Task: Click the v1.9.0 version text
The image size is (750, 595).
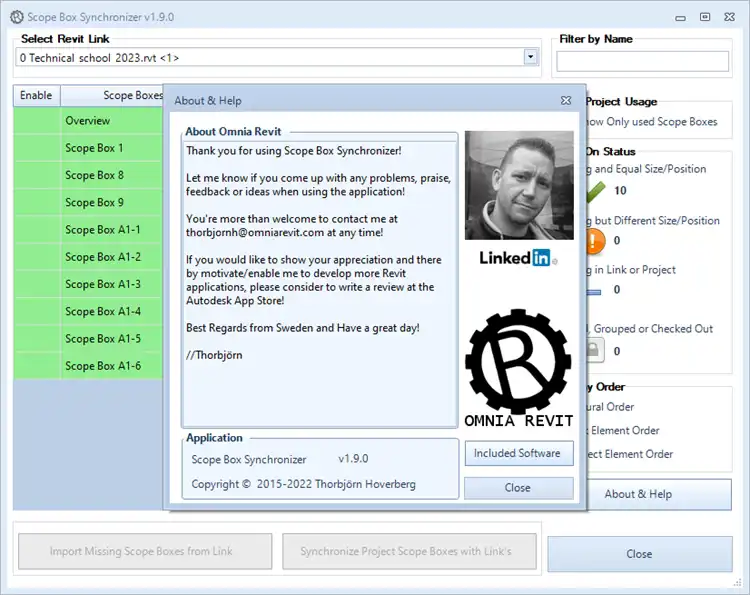Action: tap(353, 459)
